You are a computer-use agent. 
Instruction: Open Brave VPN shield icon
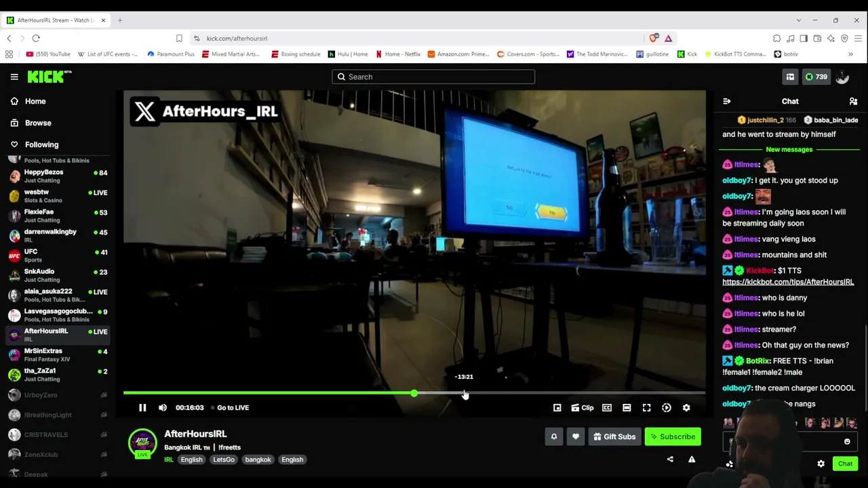click(x=844, y=38)
